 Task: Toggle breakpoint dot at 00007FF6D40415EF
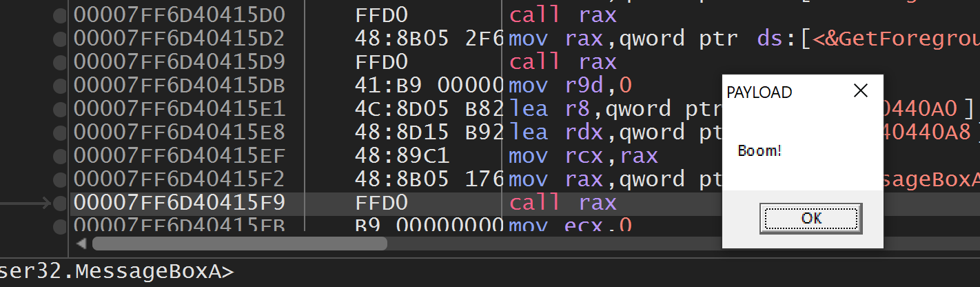61,155
